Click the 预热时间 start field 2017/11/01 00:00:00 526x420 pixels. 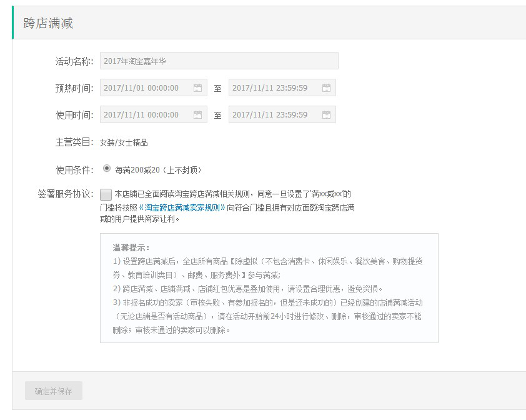coord(153,88)
